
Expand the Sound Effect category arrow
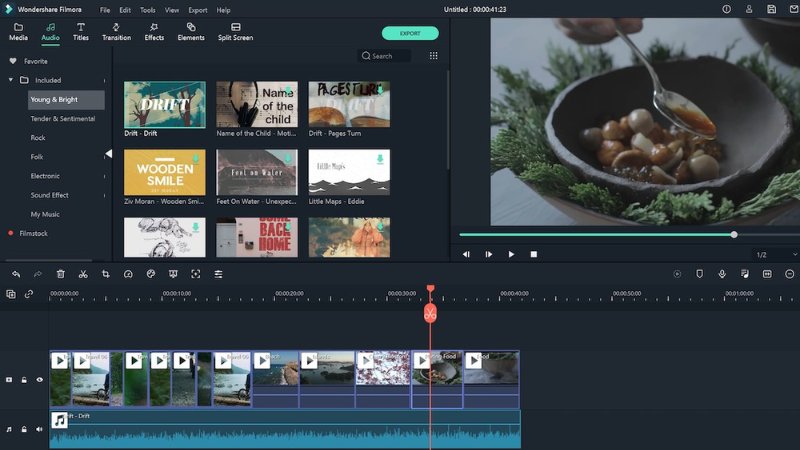[x=105, y=195]
